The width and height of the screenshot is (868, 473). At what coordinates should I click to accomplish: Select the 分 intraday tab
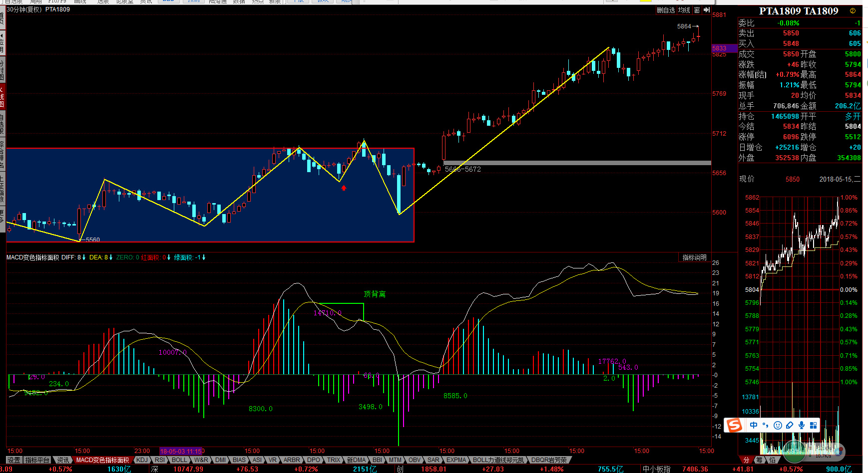[746, 460]
